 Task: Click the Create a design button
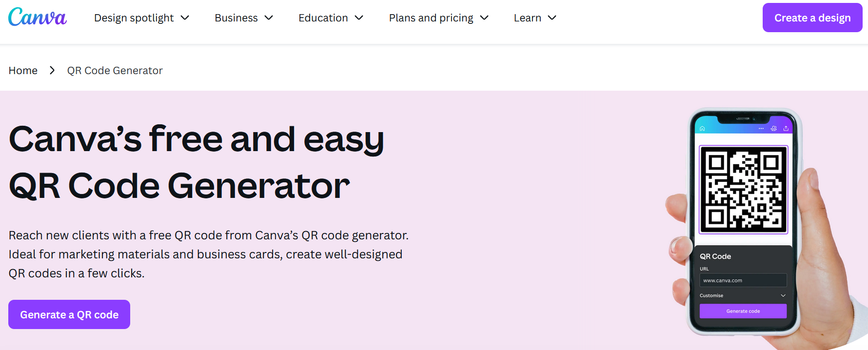coord(812,18)
